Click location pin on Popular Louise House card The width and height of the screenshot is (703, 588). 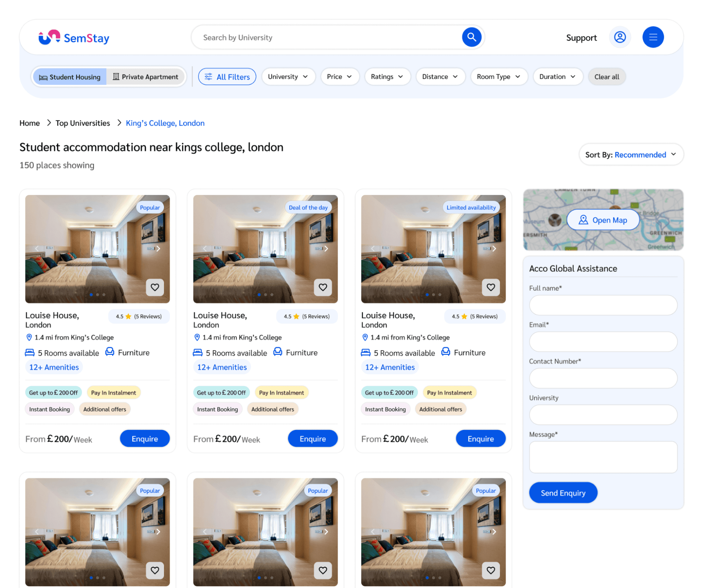(29, 337)
